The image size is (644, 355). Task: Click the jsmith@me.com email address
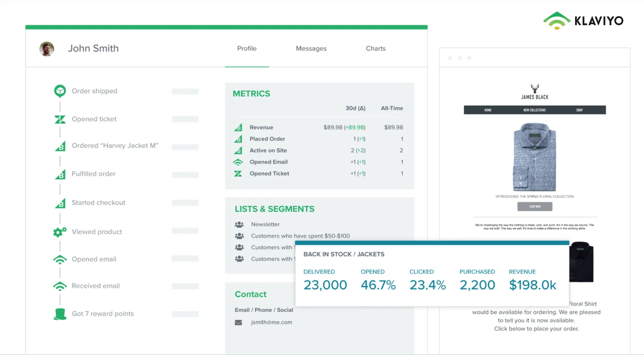coord(271,322)
